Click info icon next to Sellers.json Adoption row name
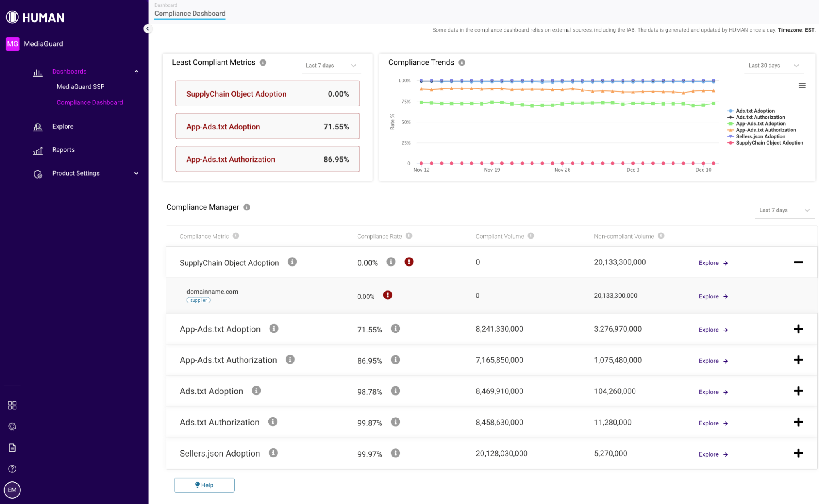Viewport: 819px width, 504px height. click(273, 453)
